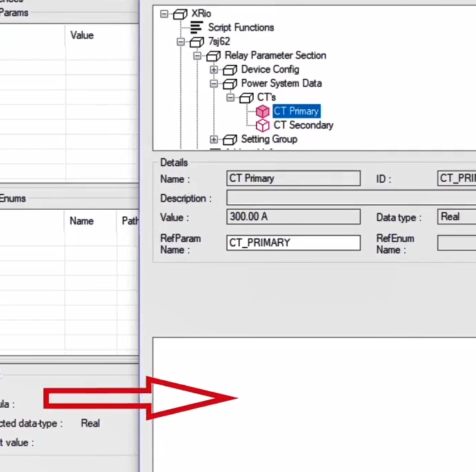Click the Data type field showing Real
476x472 pixels.
click(456, 217)
